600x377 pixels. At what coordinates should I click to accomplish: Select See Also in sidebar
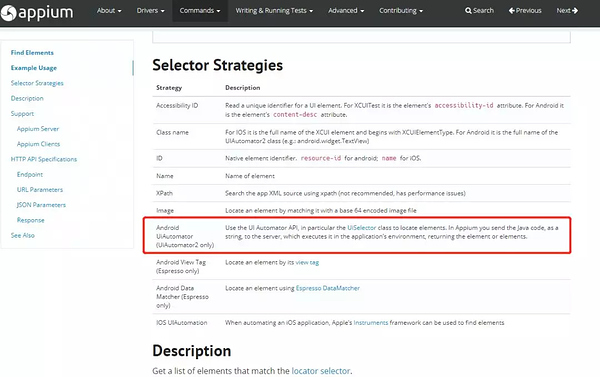point(23,235)
